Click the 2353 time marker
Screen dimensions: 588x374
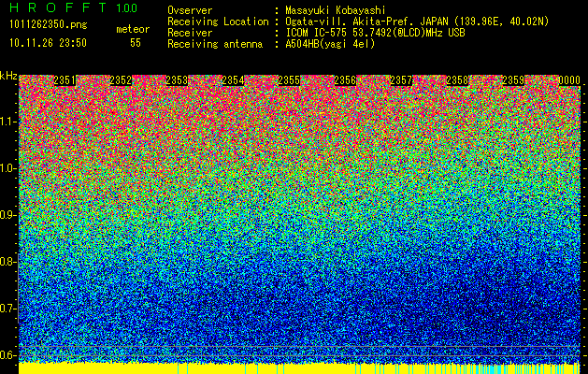click(x=177, y=80)
